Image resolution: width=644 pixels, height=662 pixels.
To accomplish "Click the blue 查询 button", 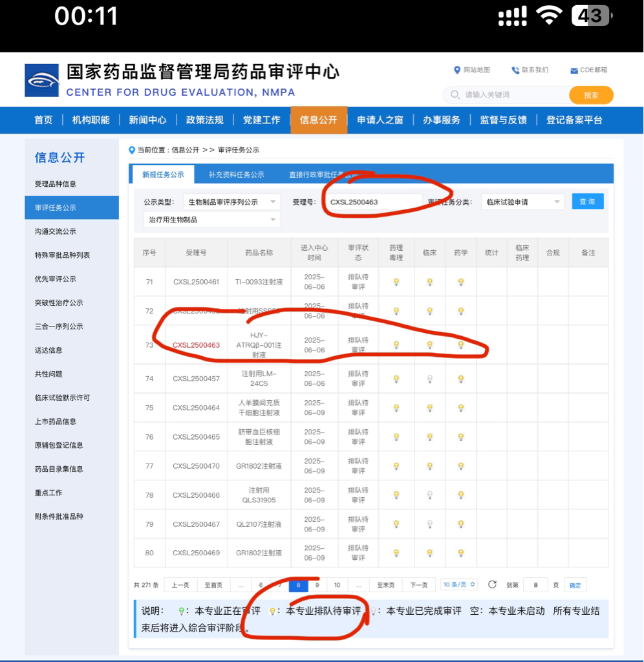I will click(587, 202).
